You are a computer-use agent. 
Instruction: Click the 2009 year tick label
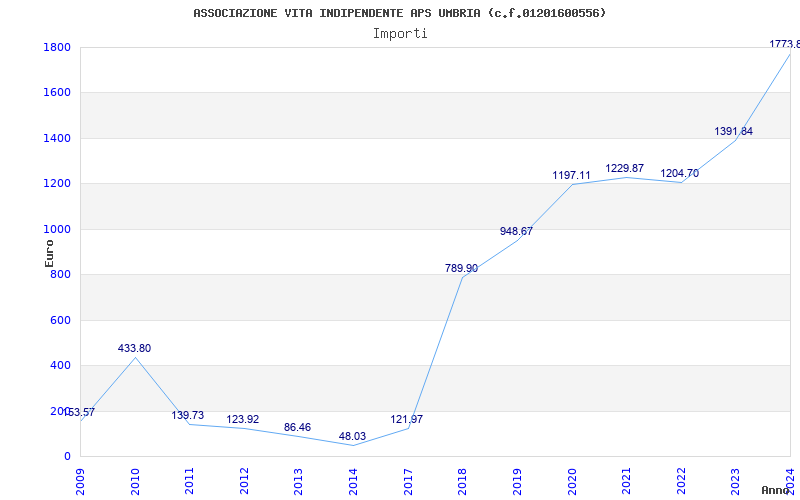[81, 482]
